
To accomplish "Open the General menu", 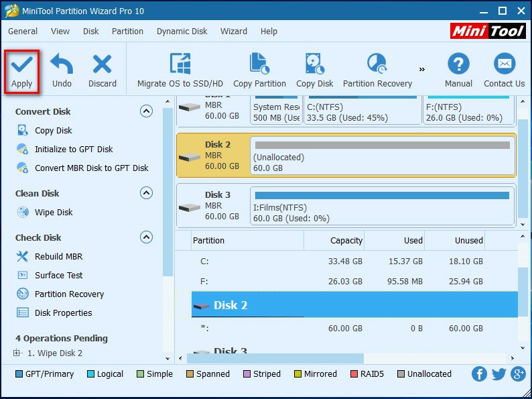I will point(23,32).
